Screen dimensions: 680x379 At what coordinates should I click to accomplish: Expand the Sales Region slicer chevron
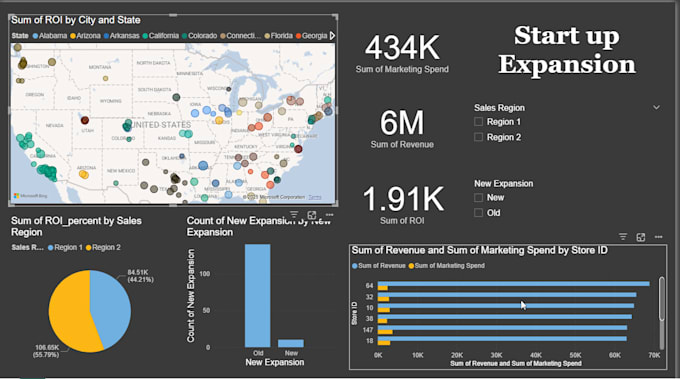(x=656, y=108)
